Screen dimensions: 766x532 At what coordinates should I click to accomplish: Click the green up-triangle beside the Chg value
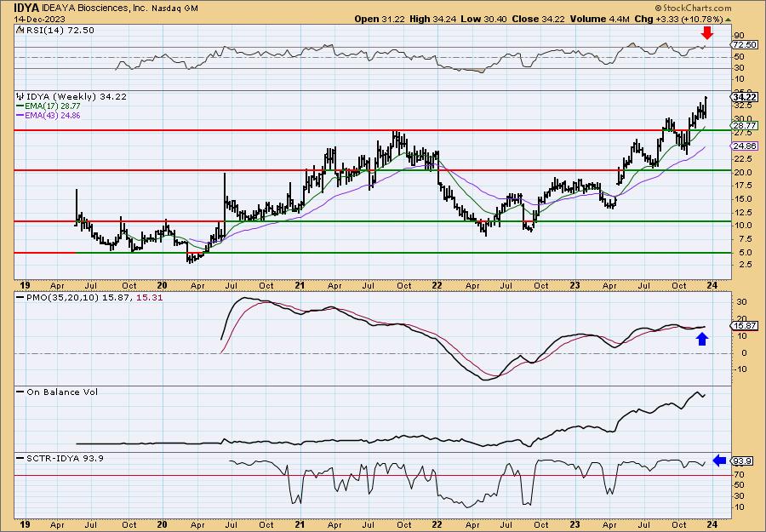[x=728, y=19]
